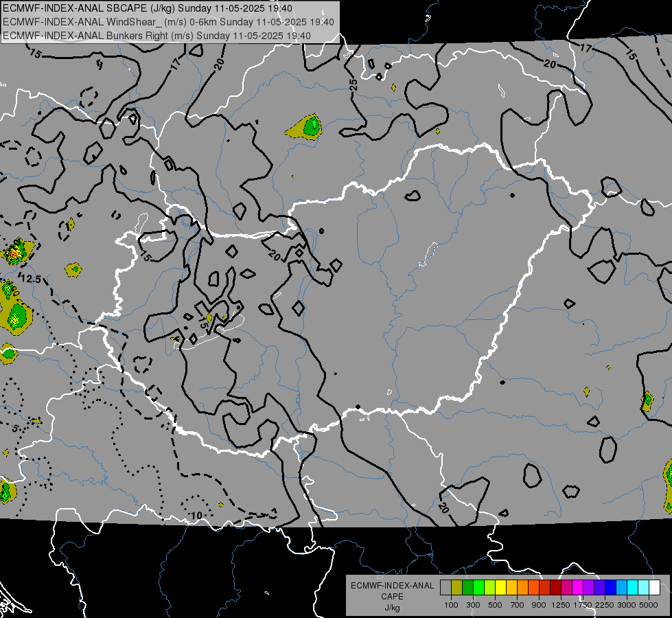672x618 pixels.
Task: Click the word CAPE in the legend title
Action: [x=392, y=597]
